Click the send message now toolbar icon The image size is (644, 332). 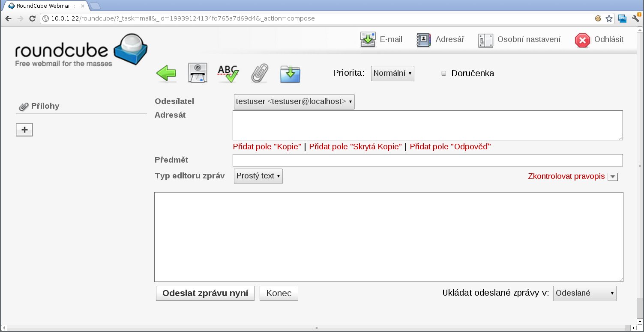pyautogui.click(x=198, y=74)
